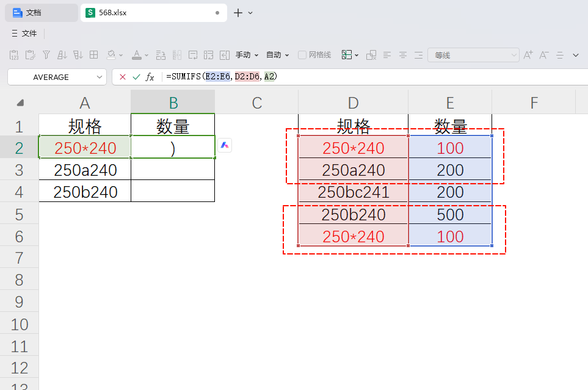Screen dimensions: 588x390
Task: Click cell A4 containing 250b240
Action: pyautogui.click(x=85, y=192)
